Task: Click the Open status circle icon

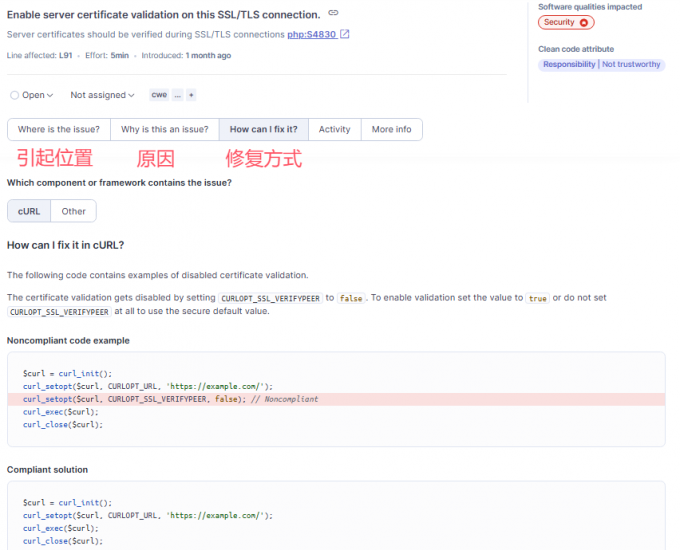Action: point(14,95)
